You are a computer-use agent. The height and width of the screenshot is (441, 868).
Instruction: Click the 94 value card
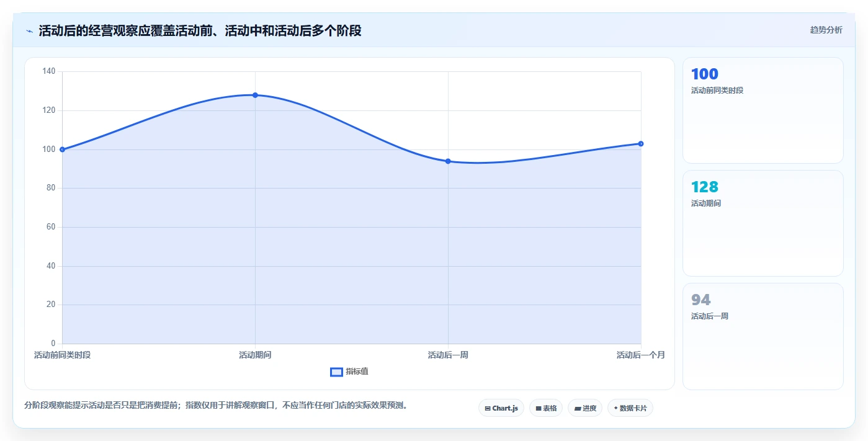click(x=763, y=336)
